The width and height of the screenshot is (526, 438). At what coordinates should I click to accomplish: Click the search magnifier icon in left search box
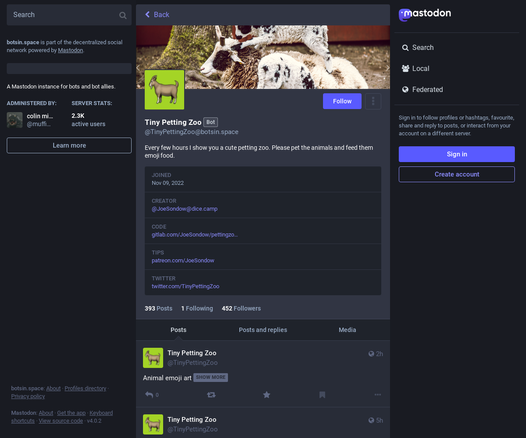click(123, 15)
